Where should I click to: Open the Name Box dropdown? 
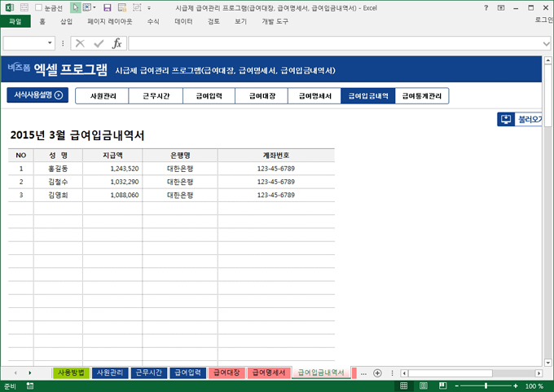tap(51, 43)
